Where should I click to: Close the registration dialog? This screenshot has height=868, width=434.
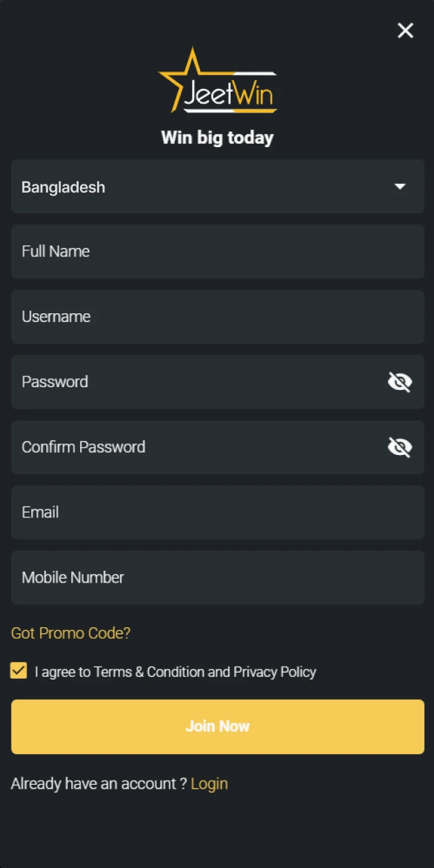405,31
